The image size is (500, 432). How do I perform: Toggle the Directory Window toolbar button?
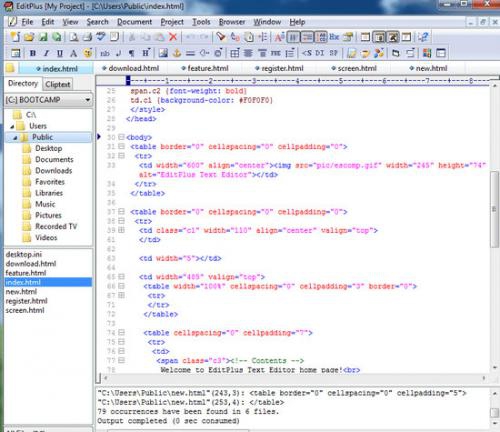point(379,37)
